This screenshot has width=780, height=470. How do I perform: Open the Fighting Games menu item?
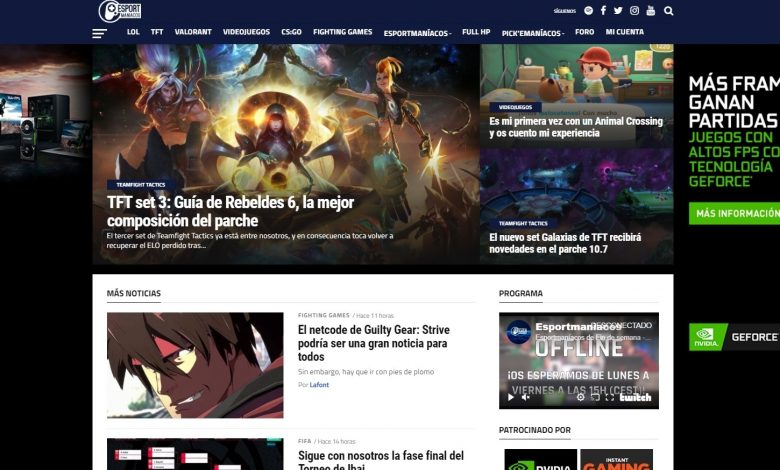click(x=342, y=32)
